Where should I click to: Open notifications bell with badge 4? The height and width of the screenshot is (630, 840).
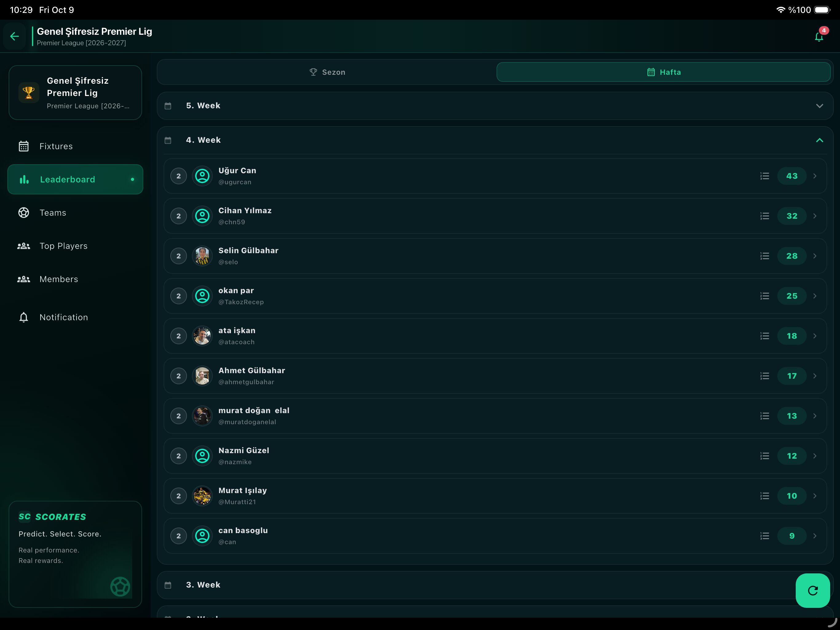pos(819,37)
